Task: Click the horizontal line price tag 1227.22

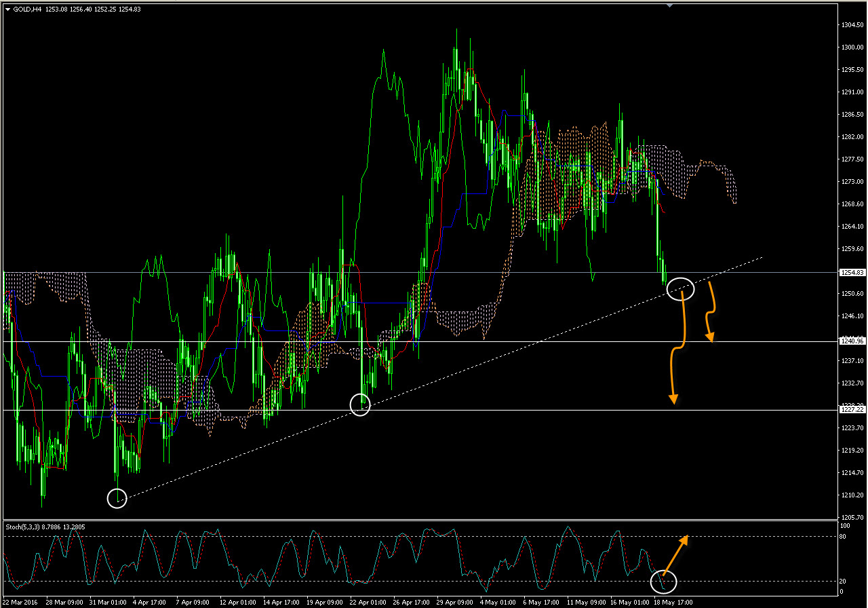Action: click(852, 410)
